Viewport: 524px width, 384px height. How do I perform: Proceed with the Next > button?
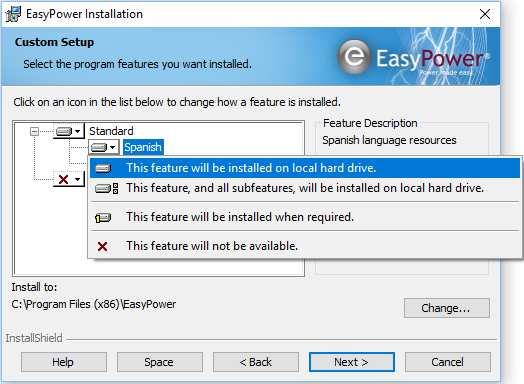tap(352, 362)
